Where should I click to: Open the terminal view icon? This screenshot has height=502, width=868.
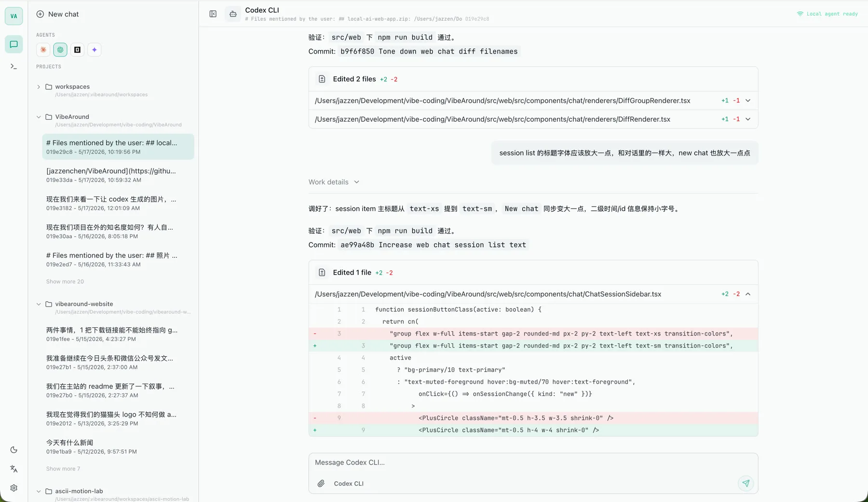(14, 67)
